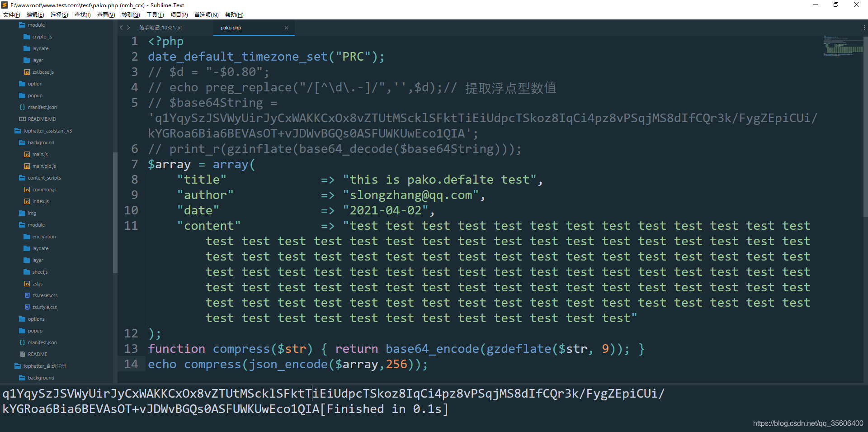
Task: Click the "slongzhang@qq.com" author string
Action: coord(411,195)
